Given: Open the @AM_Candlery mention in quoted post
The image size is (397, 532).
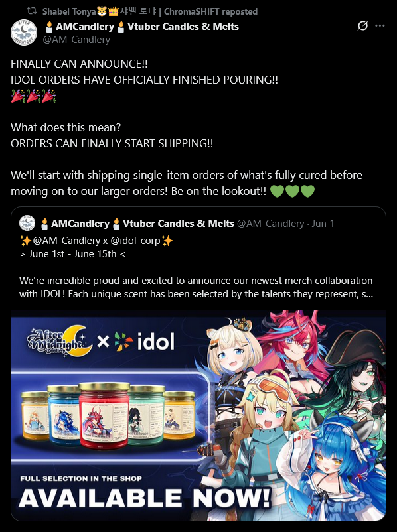Looking at the screenshot, I should 66,241.
